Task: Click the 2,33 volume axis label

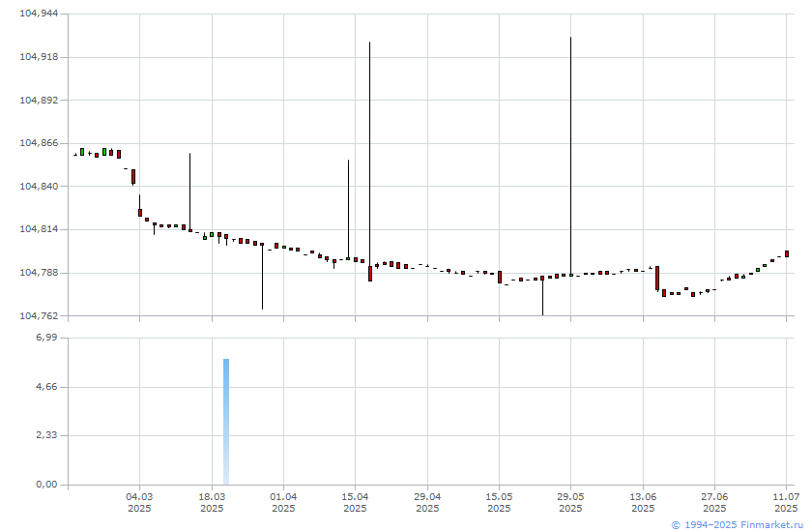Action: click(46, 435)
